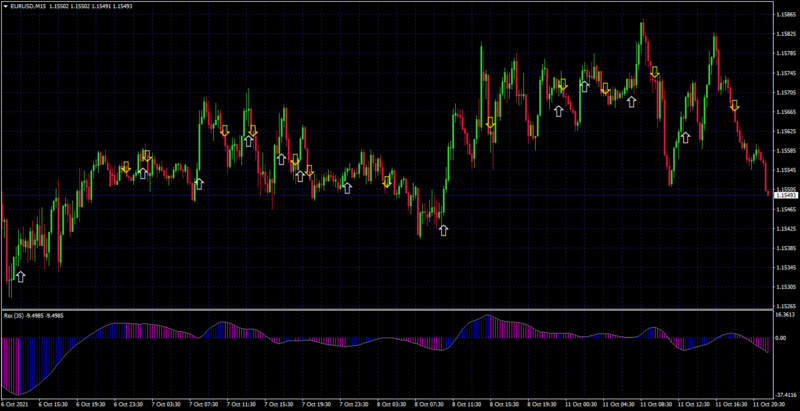Viewport: 800px width, 411px height.
Task: Select the white buy arrow under the 8 Oct 07:30 low
Action: click(x=443, y=230)
